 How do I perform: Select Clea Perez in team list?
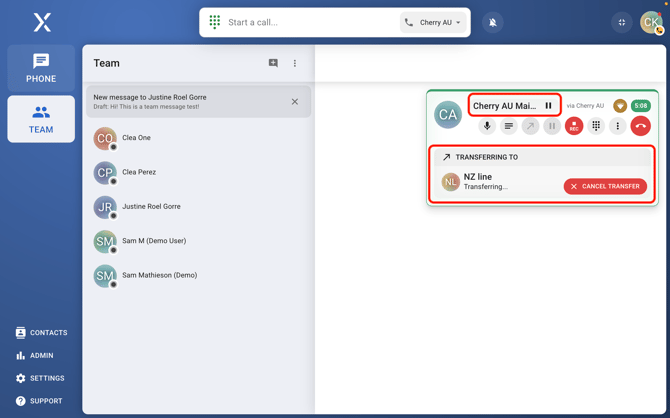coord(139,172)
